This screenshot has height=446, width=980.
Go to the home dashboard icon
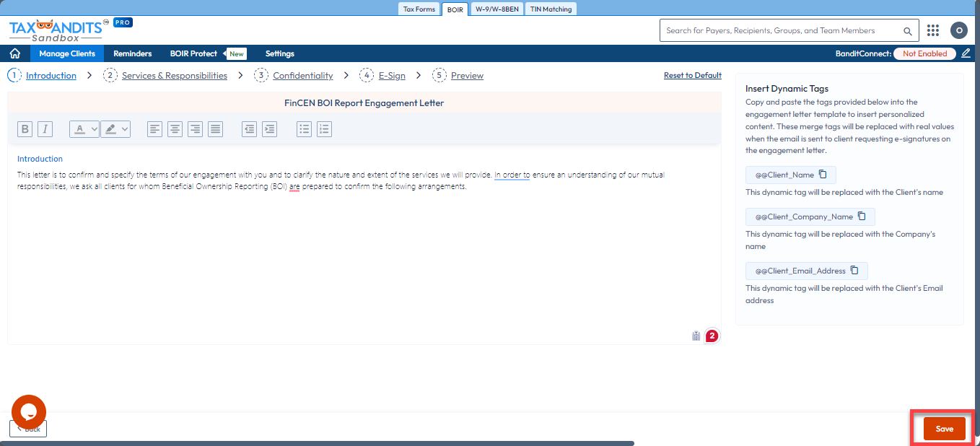pyautogui.click(x=14, y=53)
